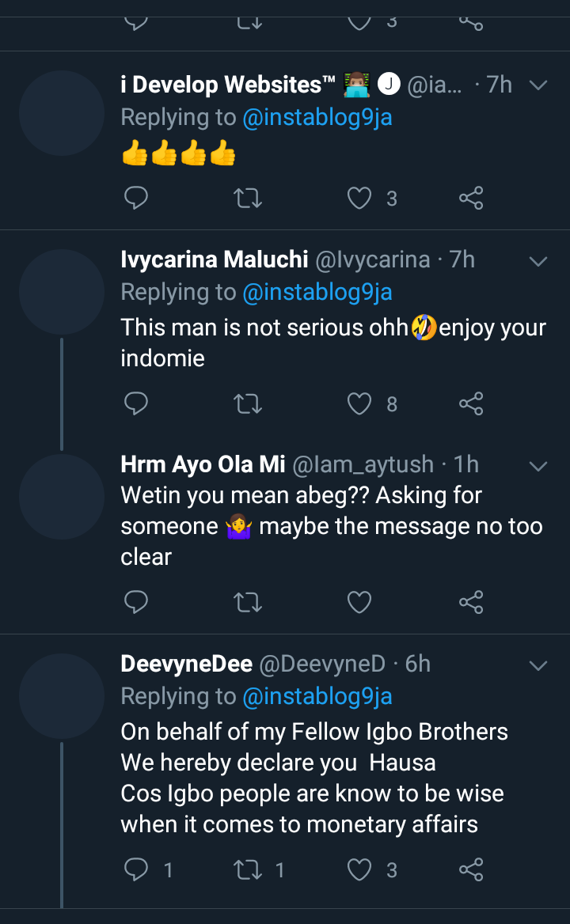Open options chevron on DeevyneDee's tweet

click(538, 665)
